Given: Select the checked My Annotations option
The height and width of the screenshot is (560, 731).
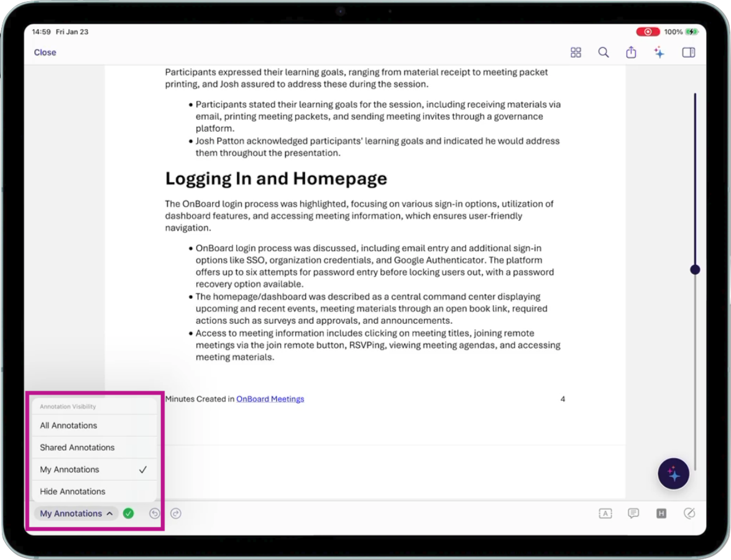Looking at the screenshot, I should pos(70,470).
